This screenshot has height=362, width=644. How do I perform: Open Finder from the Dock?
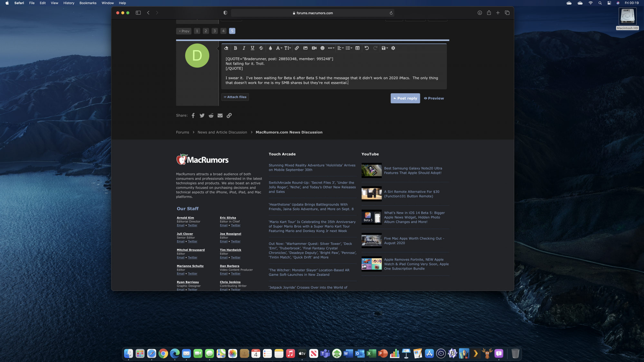click(x=128, y=353)
